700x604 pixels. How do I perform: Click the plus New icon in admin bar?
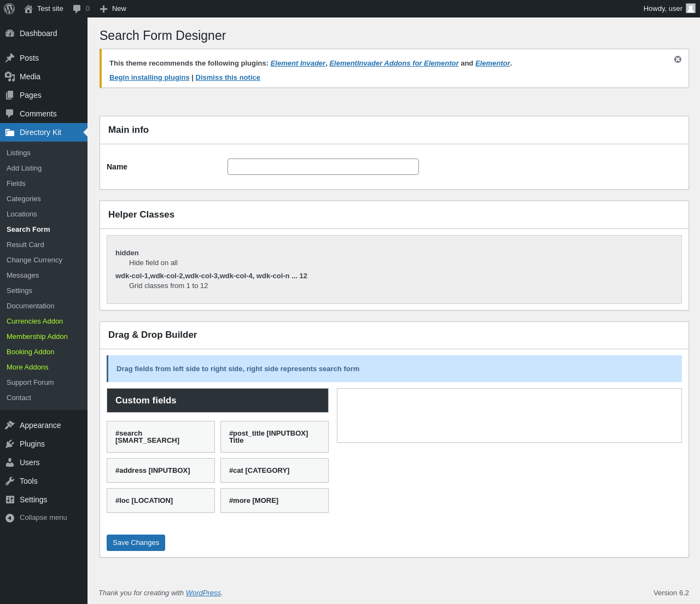coord(103,9)
